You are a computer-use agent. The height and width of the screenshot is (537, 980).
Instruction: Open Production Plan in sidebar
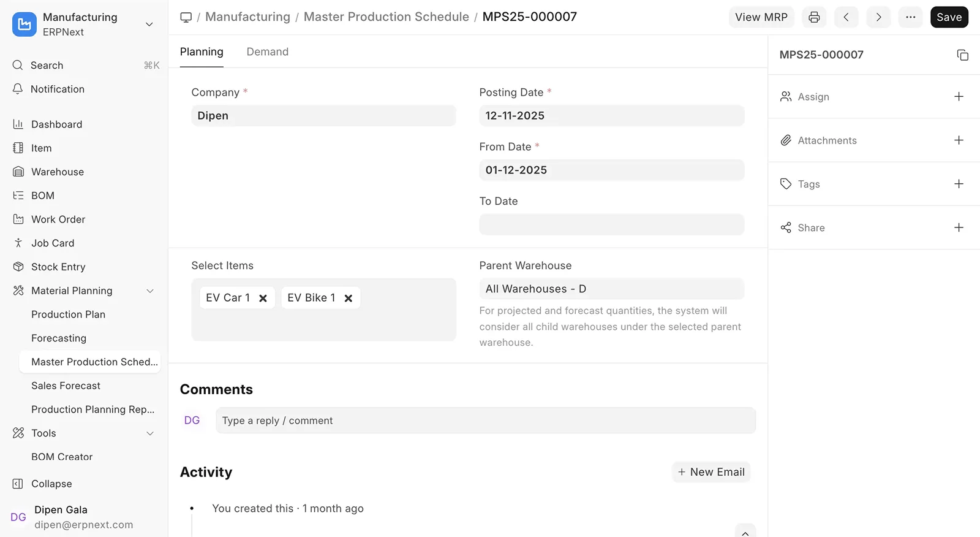(x=68, y=314)
